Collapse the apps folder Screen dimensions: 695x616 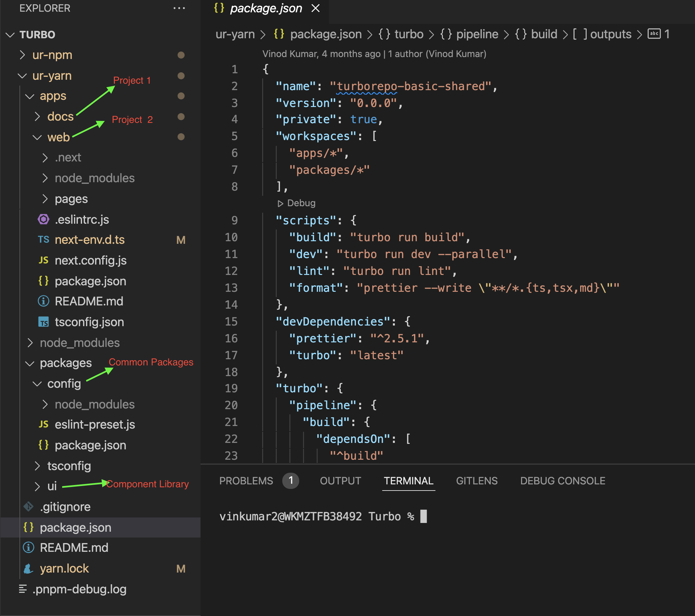[x=30, y=97]
